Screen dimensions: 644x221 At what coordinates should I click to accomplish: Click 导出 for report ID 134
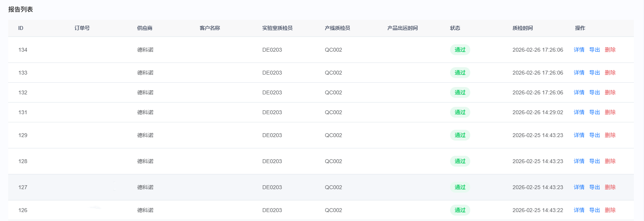click(594, 50)
